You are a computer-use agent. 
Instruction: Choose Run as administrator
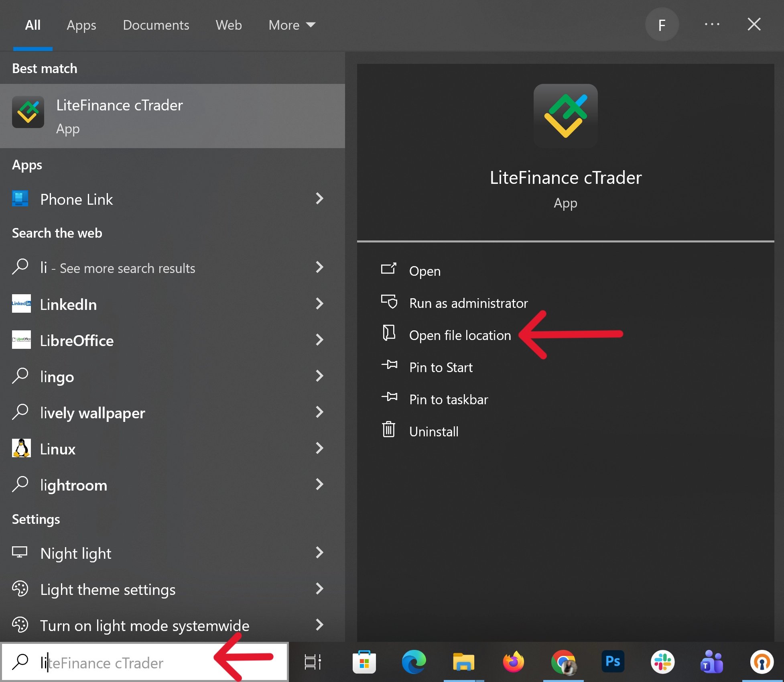(468, 303)
